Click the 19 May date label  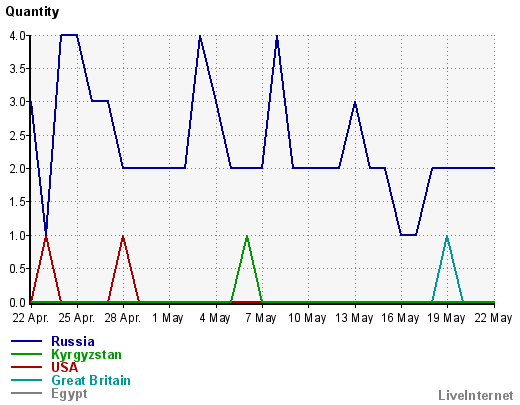[446, 318]
